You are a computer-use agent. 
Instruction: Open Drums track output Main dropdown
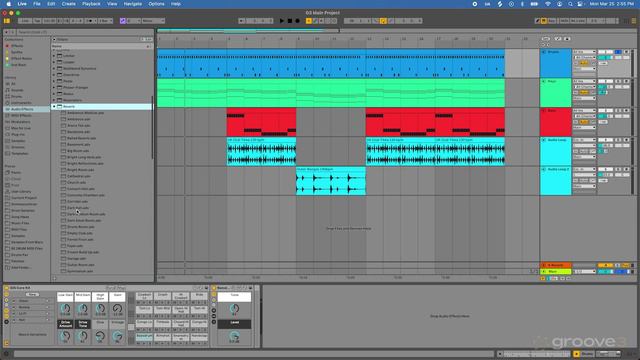coord(584,69)
